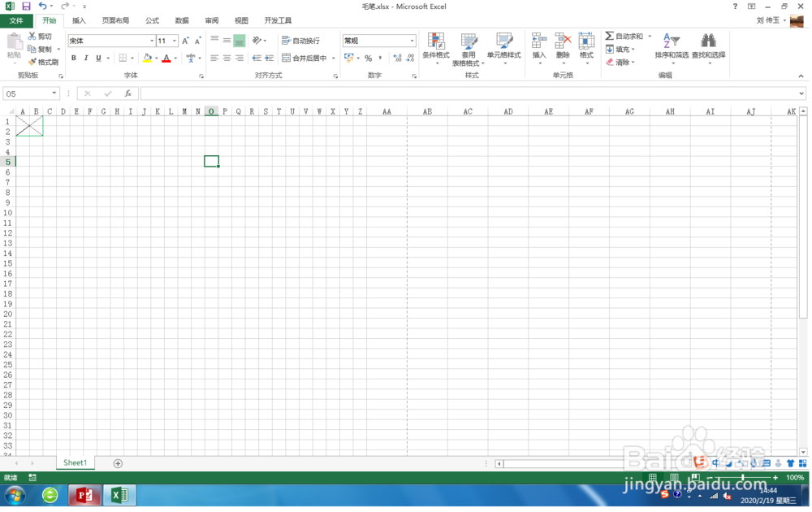Click the new sheet plus button

coord(119,462)
